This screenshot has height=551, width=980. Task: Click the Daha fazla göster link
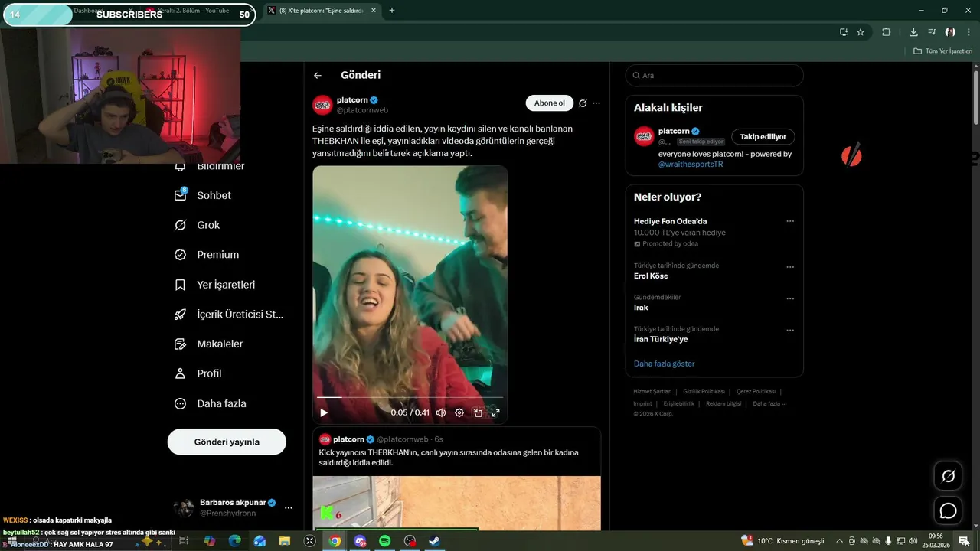click(x=664, y=364)
